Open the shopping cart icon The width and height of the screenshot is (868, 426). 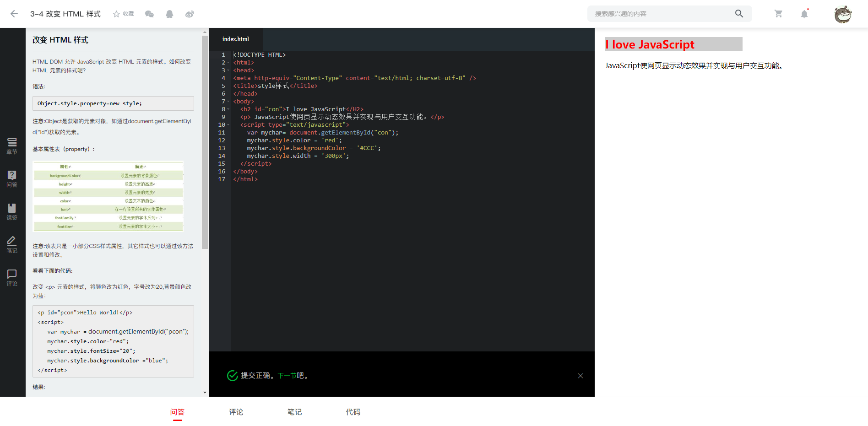[x=778, y=14]
